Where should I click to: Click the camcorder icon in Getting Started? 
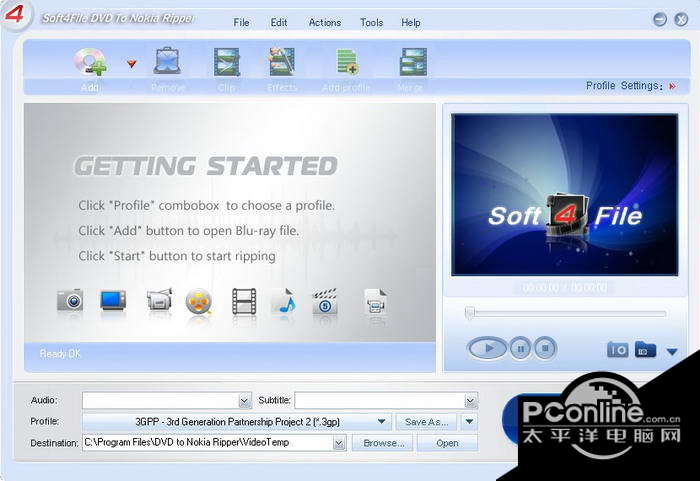(159, 299)
